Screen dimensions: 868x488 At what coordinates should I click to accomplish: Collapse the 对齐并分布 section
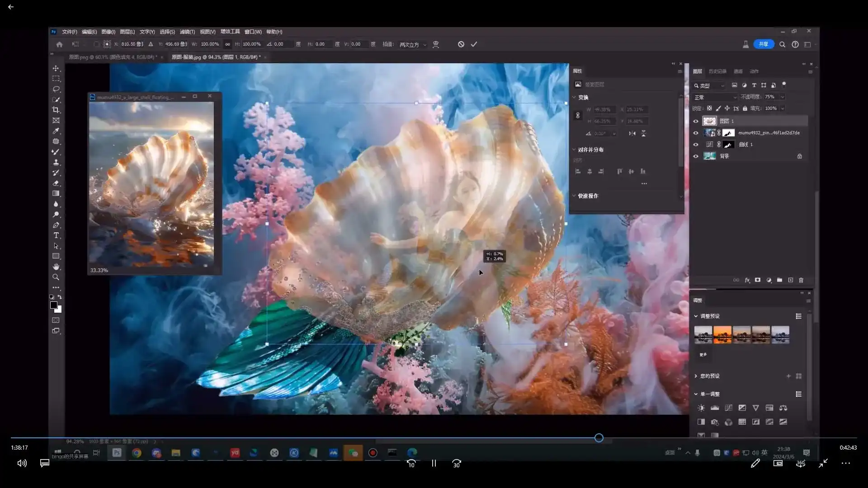click(574, 150)
